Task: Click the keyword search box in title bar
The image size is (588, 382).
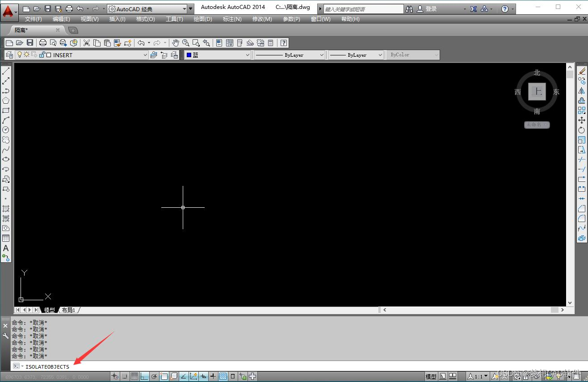Action: [x=363, y=8]
